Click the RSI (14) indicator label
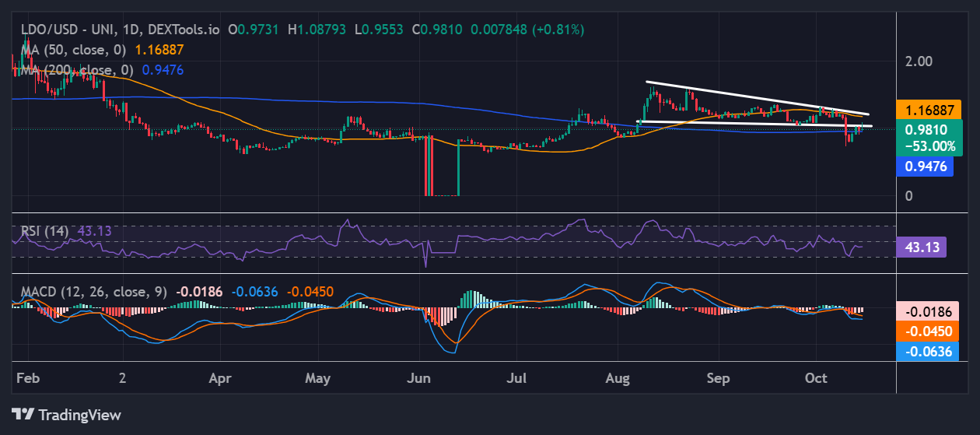 (45, 231)
